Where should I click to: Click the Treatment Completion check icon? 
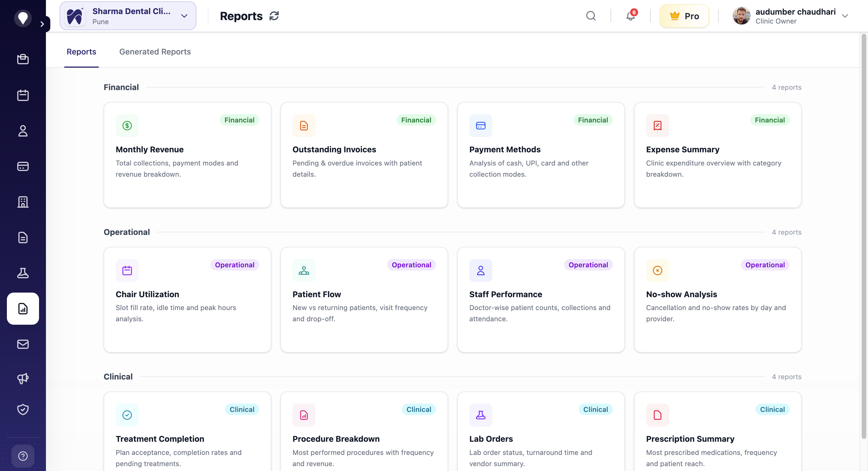[127, 415]
